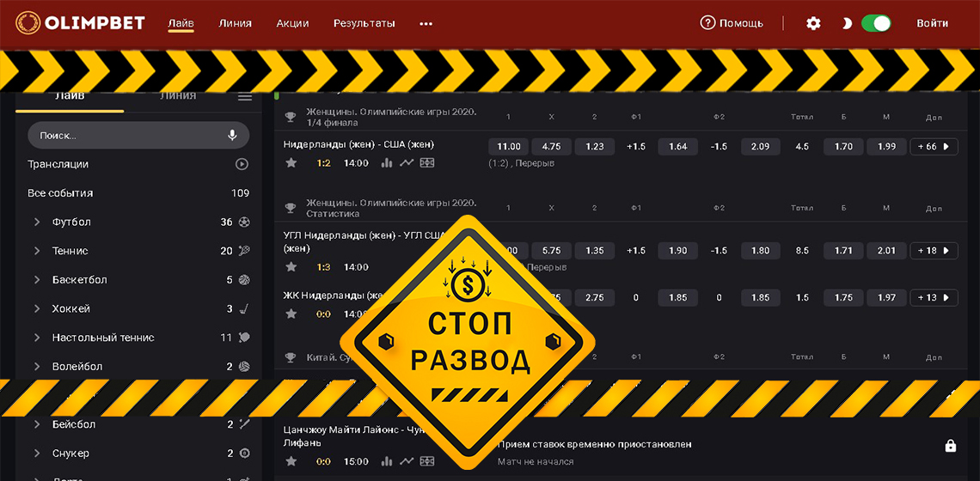Image resolution: width=980 pixels, height=481 pixels.
Task: Open field tracker icon for Нидерланды - США
Action: [427, 163]
